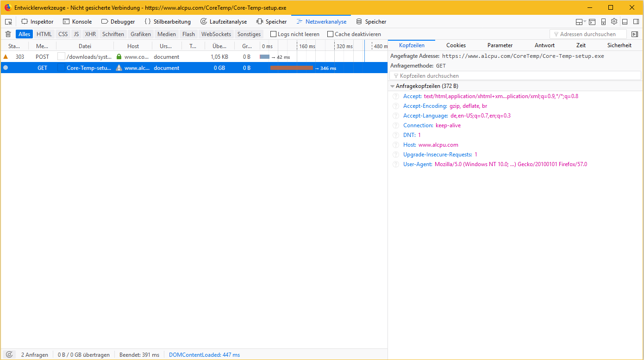The height and width of the screenshot is (360, 644).
Task: Click help icon beside User-Agent
Action: [396, 164]
